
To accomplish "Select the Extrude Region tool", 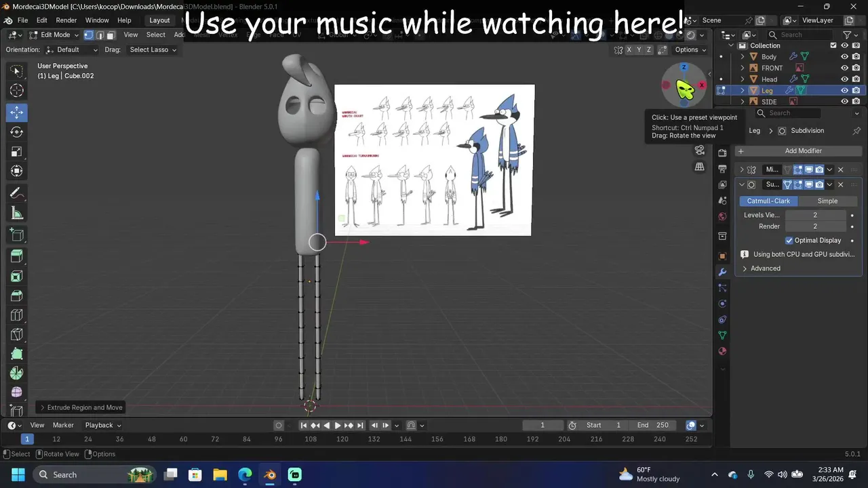I will pyautogui.click(x=17, y=256).
